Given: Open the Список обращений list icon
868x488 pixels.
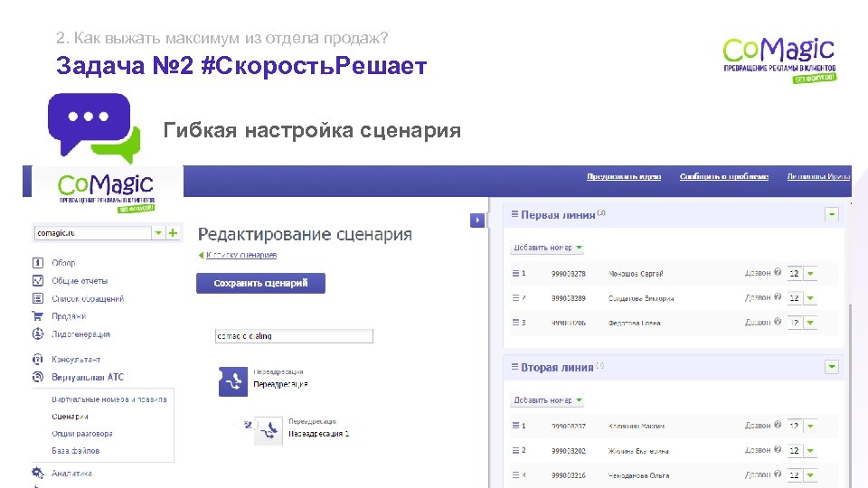Looking at the screenshot, I should point(38,299).
